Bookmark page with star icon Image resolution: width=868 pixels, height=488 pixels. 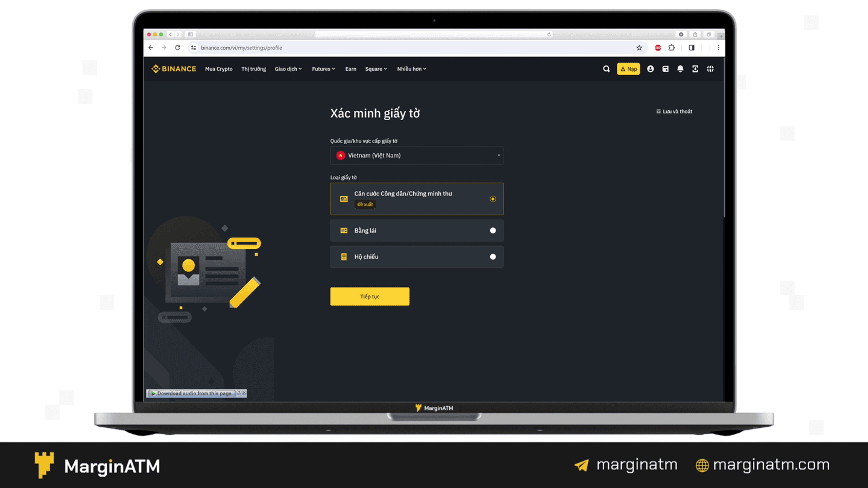click(639, 48)
